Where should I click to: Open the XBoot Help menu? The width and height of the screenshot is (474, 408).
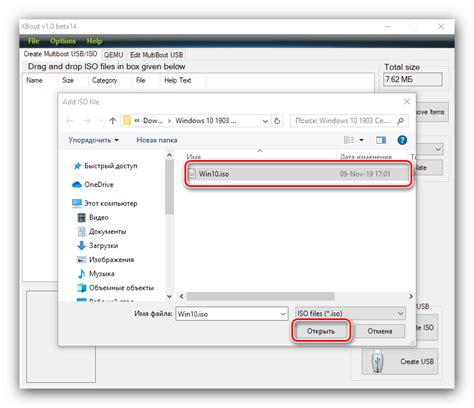[94, 41]
